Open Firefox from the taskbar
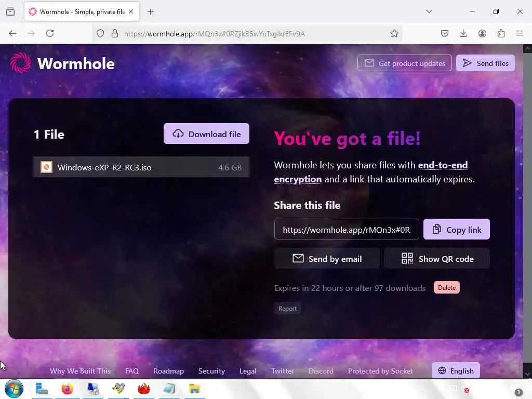 (x=67, y=389)
